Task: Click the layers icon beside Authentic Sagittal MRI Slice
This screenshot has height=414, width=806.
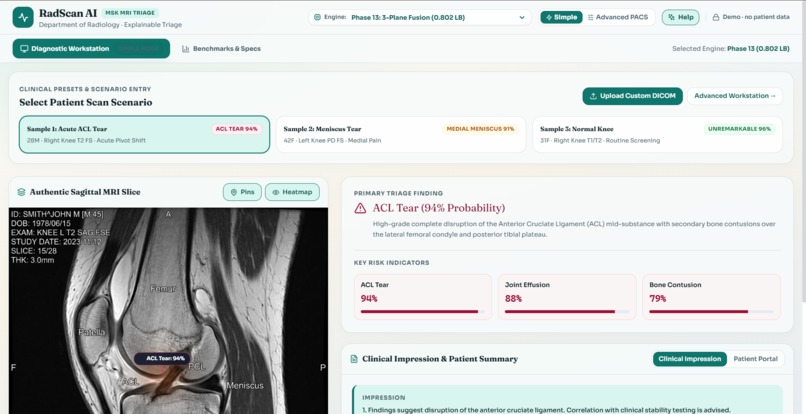Action: tap(21, 192)
